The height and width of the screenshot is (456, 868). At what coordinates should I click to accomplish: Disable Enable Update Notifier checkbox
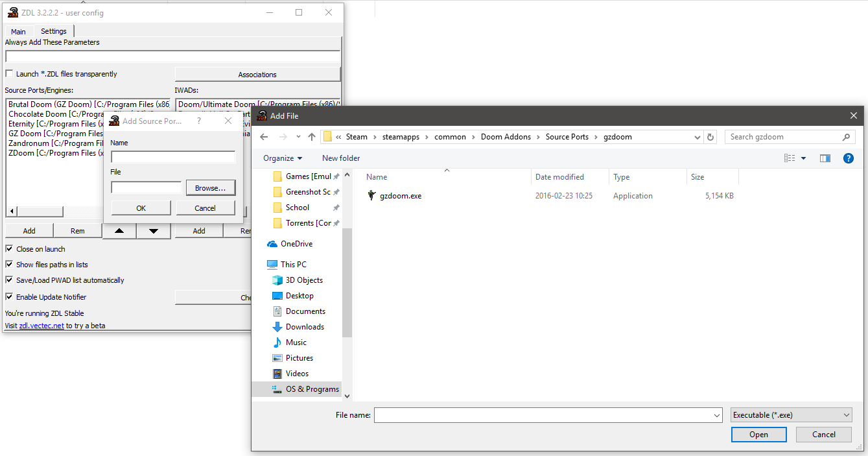click(x=9, y=297)
